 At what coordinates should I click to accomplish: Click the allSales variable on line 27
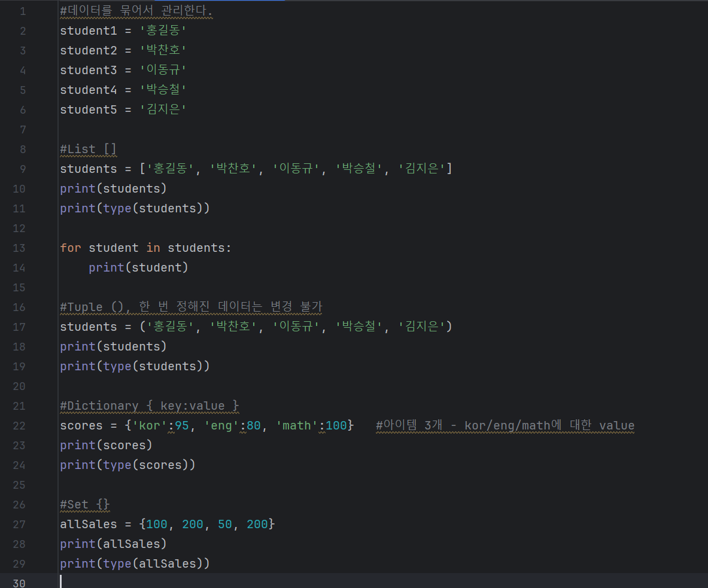click(89, 525)
